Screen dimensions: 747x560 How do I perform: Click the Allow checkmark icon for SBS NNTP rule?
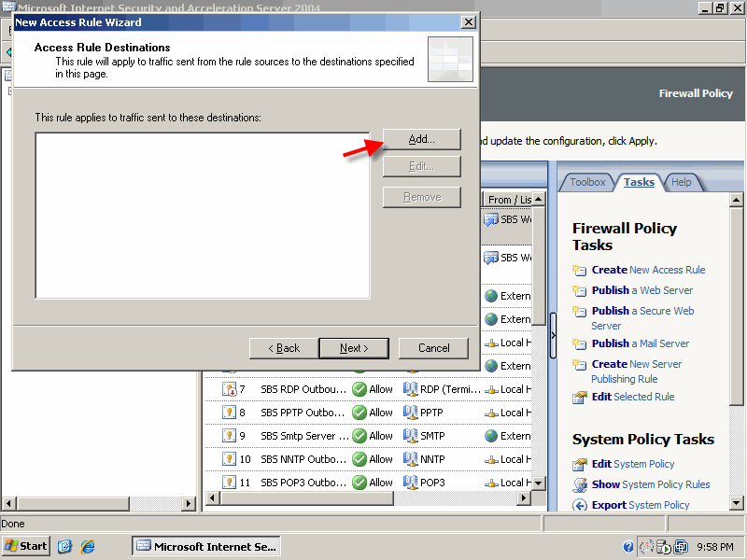(359, 459)
